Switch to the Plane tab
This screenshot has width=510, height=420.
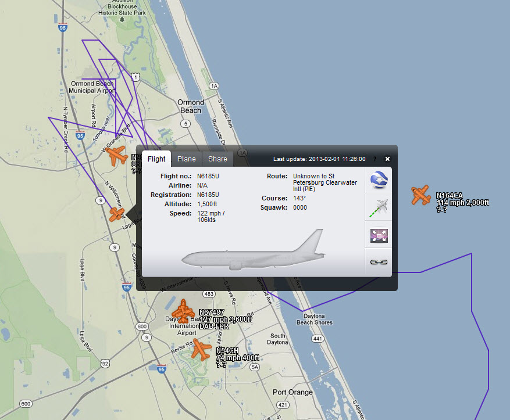point(186,159)
